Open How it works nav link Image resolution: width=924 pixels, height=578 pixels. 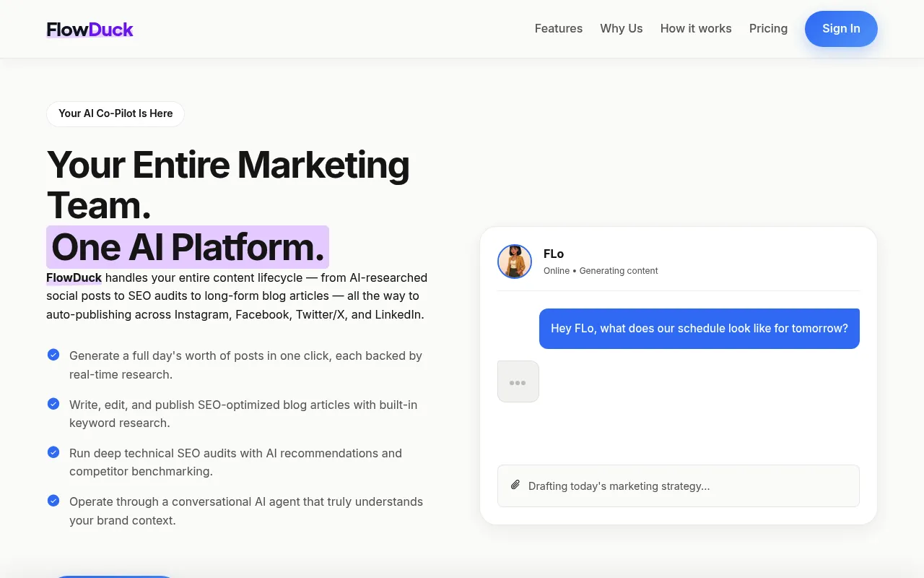[696, 28]
